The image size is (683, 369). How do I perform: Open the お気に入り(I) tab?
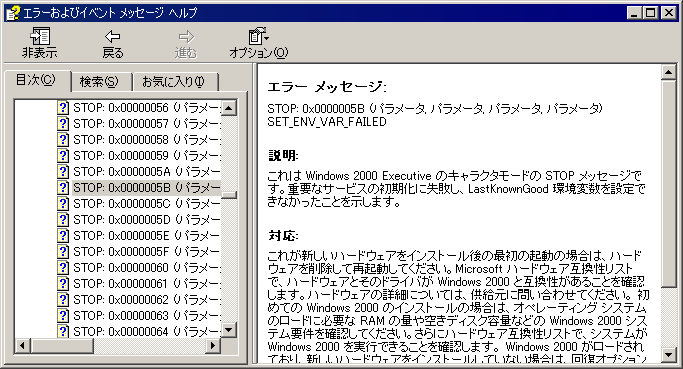point(174,82)
